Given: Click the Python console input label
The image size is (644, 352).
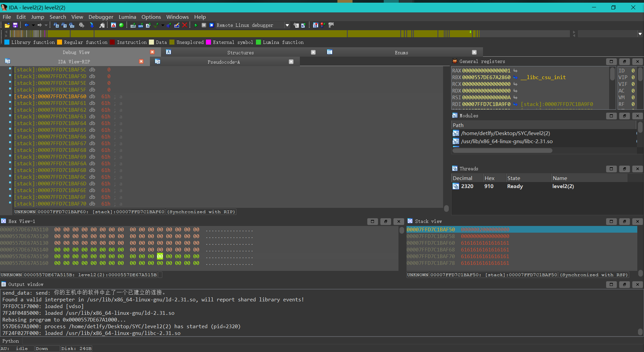Looking at the screenshot, I should coord(11,341).
